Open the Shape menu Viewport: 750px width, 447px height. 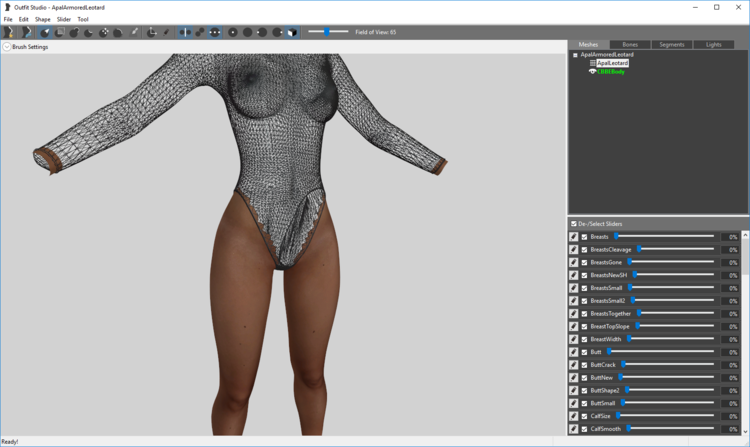click(43, 20)
